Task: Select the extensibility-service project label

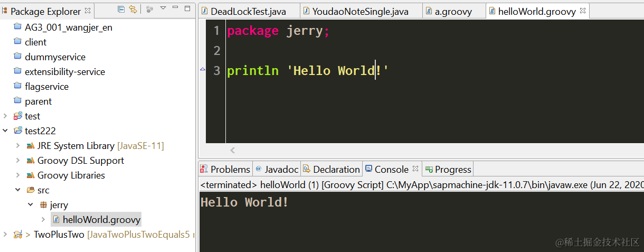Action: pyautogui.click(x=65, y=71)
